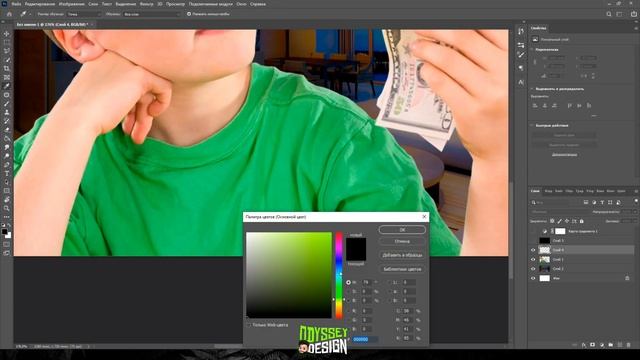The image size is (640, 360).
Task: Open the Образец dropdown showing Все слои
Action: tap(151, 14)
